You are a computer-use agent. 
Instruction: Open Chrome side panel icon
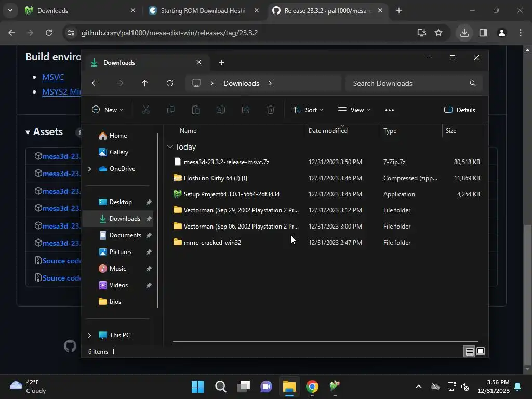[x=483, y=33]
